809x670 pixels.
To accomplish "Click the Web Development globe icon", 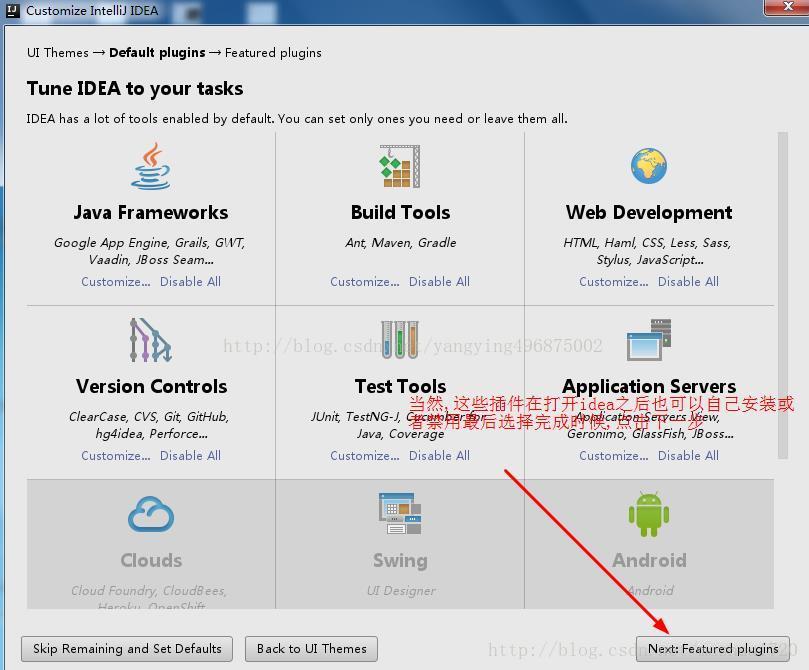I will point(648,168).
